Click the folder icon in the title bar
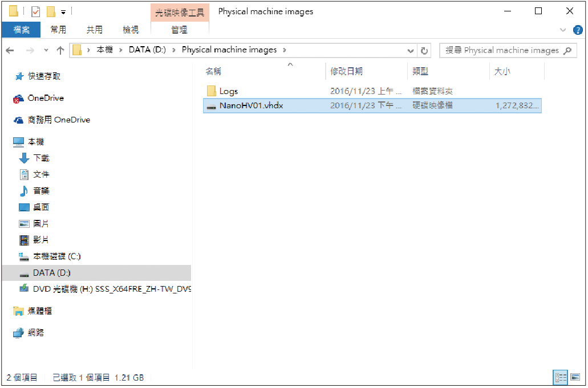588x388 pixels. coord(14,11)
